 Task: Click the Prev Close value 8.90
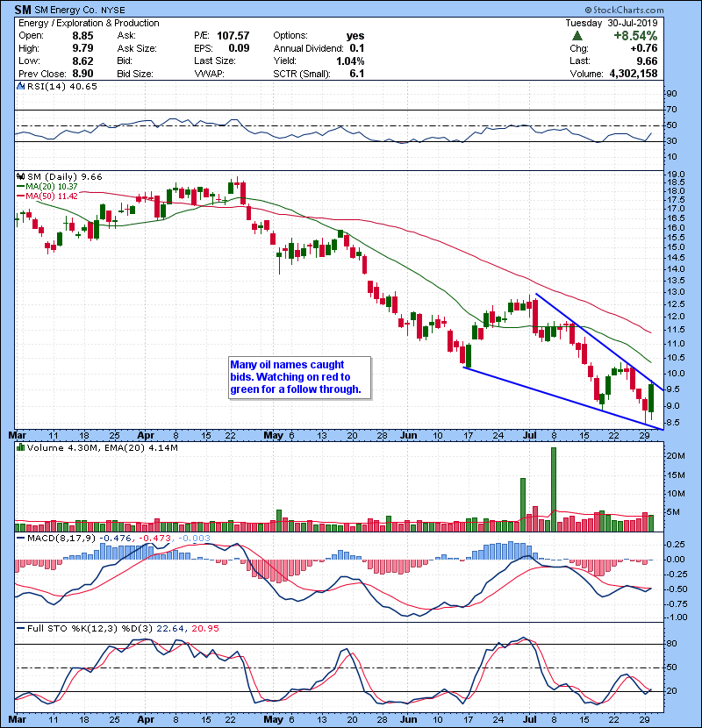(82, 74)
